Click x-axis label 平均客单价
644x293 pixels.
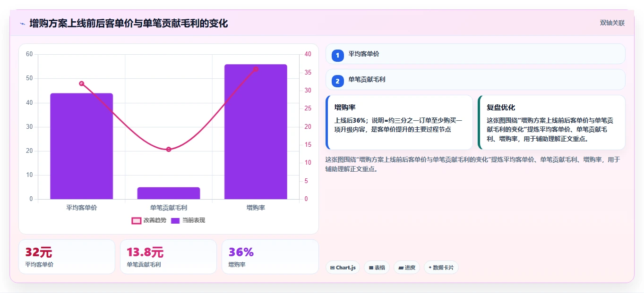click(82, 208)
